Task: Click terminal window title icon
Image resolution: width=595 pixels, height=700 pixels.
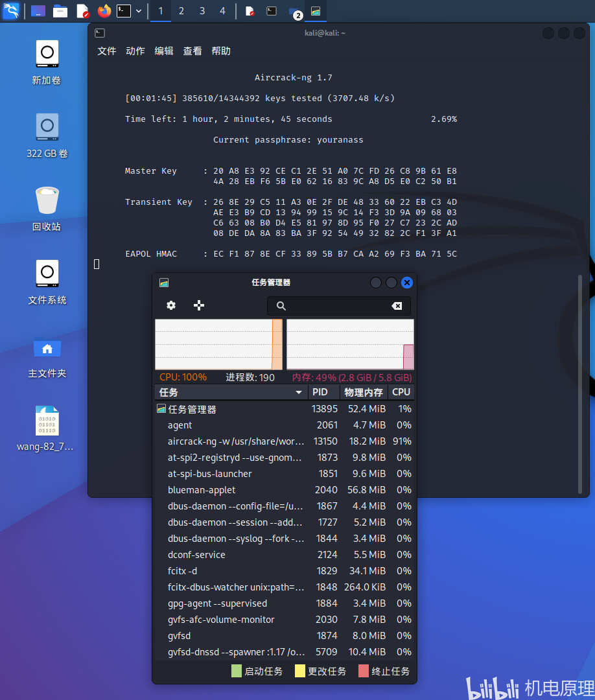Action: 100,33
